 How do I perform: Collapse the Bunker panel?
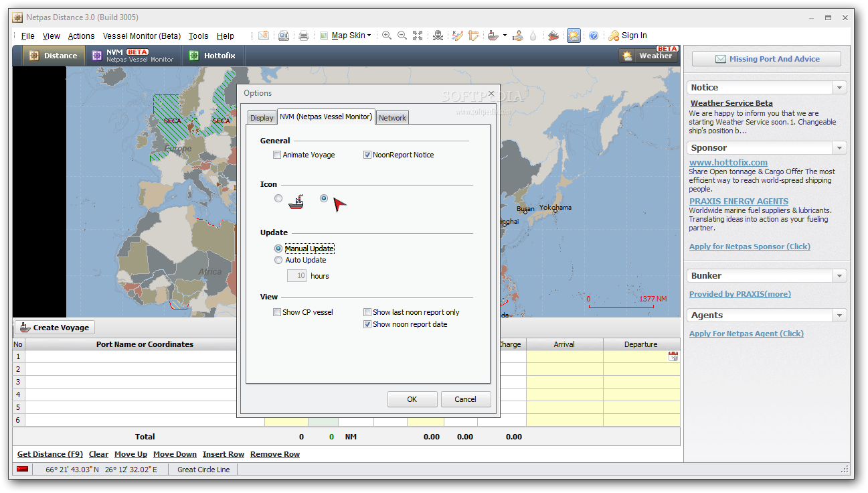tap(839, 276)
